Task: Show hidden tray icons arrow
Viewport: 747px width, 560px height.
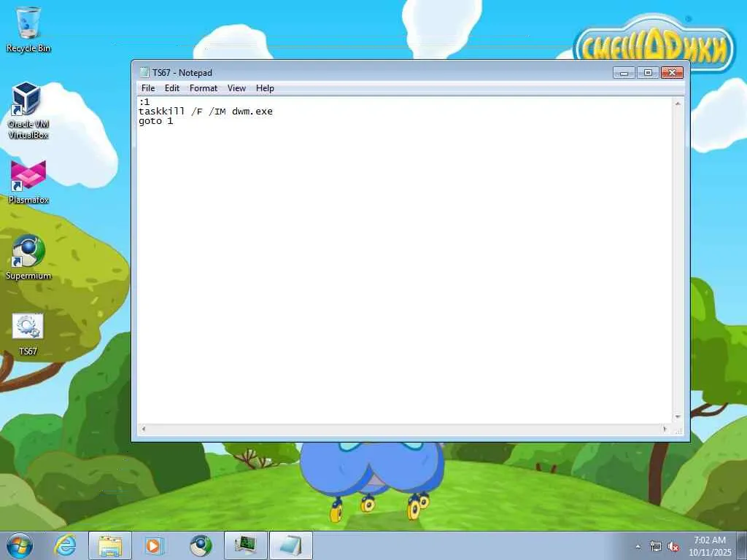Action: 638,547
